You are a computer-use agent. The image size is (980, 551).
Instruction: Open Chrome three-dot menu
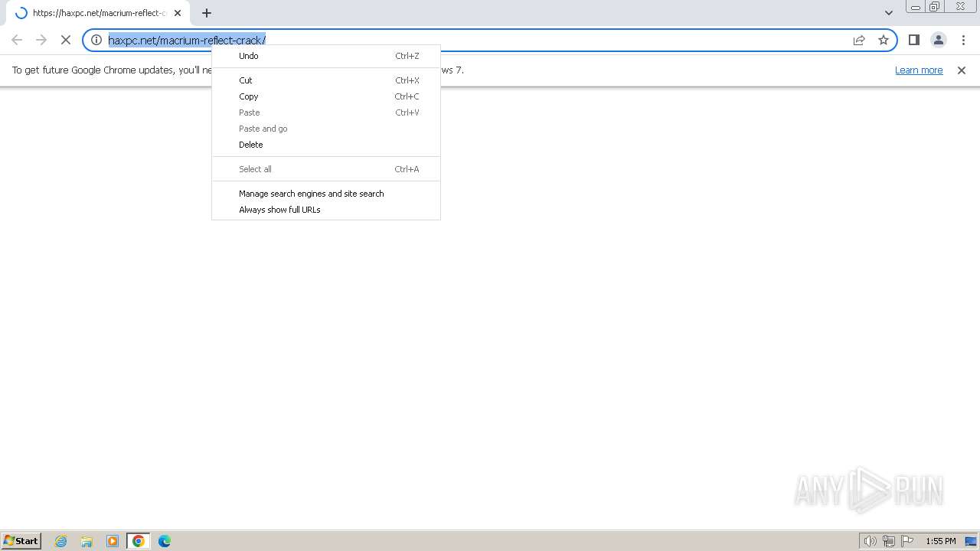point(963,40)
